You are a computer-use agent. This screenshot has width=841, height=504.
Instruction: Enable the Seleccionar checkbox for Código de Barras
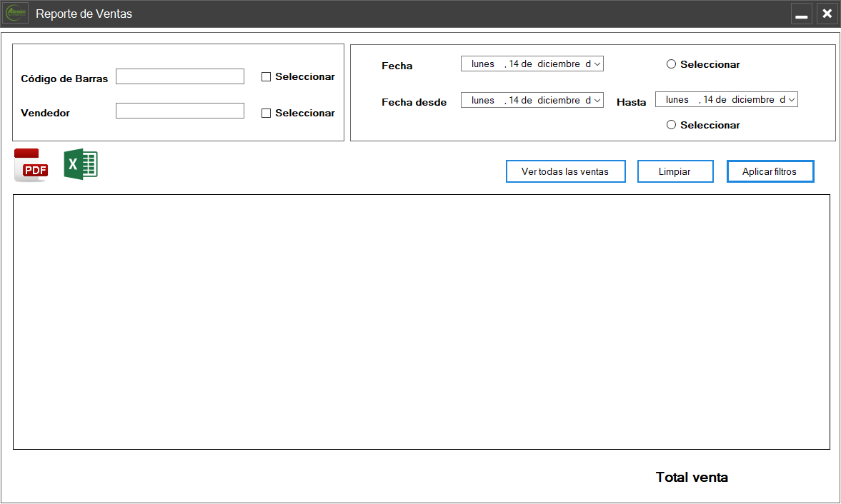point(267,77)
